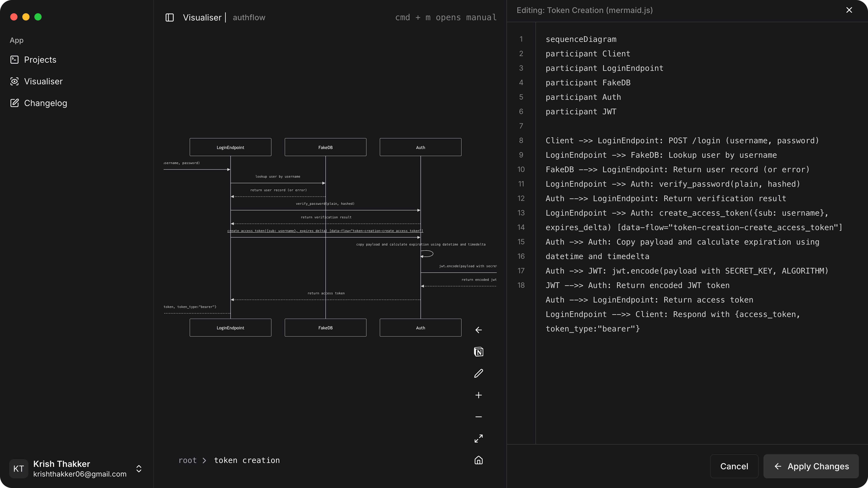The width and height of the screenshot is (868, 488).
Task: Click the macOS green zoom window button
Action: tap(38, 17)
